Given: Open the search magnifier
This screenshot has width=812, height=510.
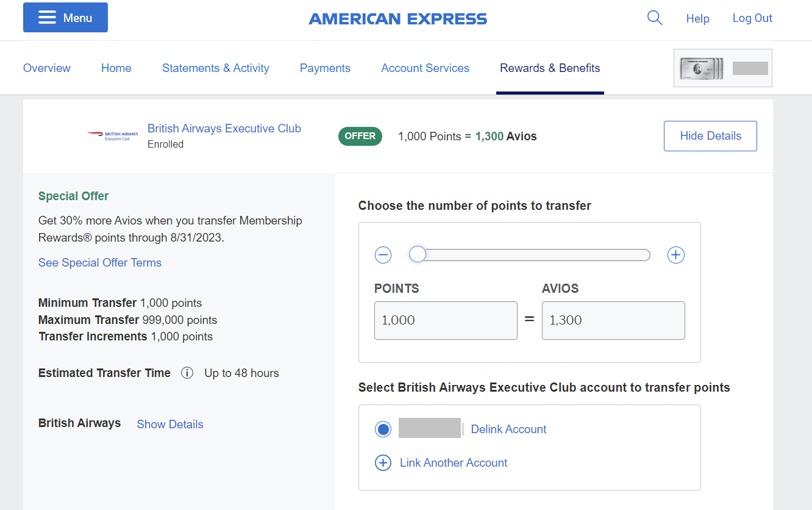Looking at the screenshot, I should click(654, 18).
